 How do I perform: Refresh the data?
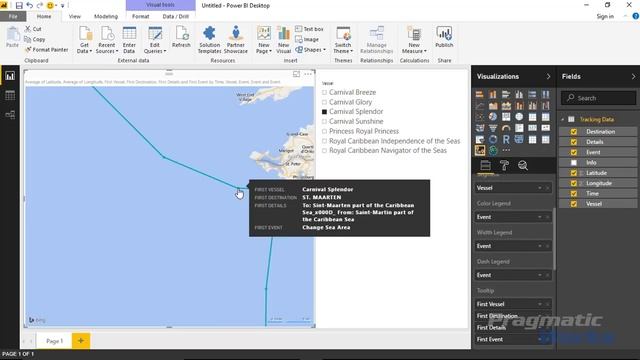pyautogui.click(x=181, y=38)
